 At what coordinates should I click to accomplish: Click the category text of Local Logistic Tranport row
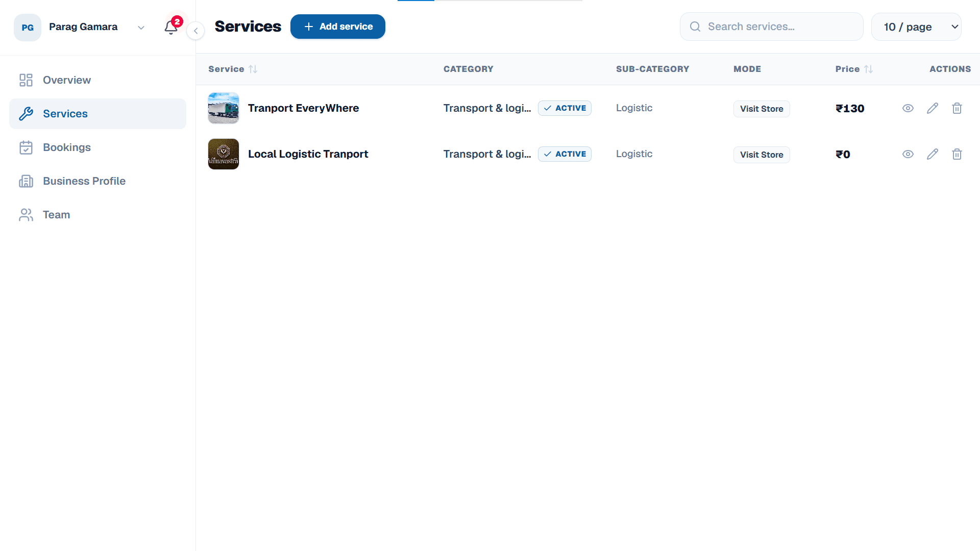(487, 154)
